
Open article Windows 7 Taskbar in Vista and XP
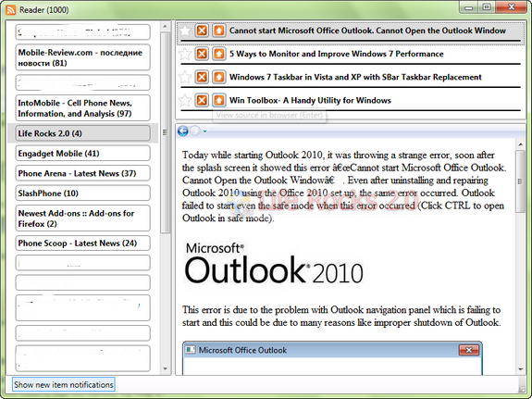[x=355, y=77]
